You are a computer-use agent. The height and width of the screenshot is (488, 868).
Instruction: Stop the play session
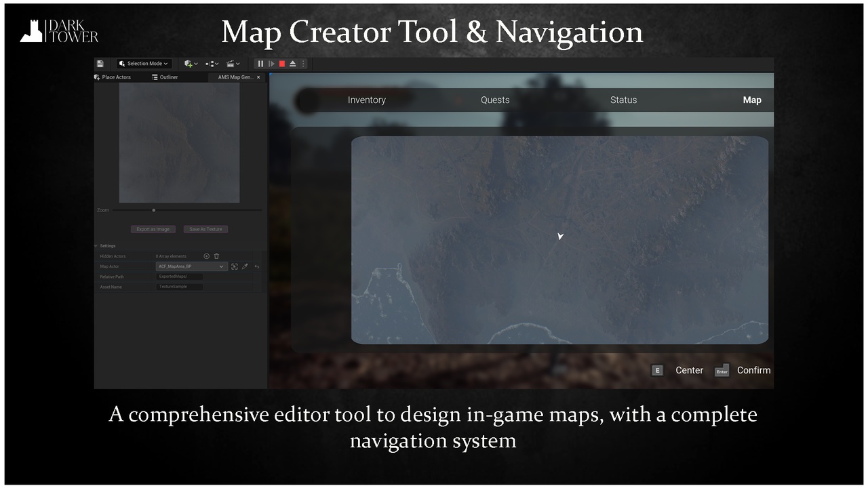(x=282, y=63)
